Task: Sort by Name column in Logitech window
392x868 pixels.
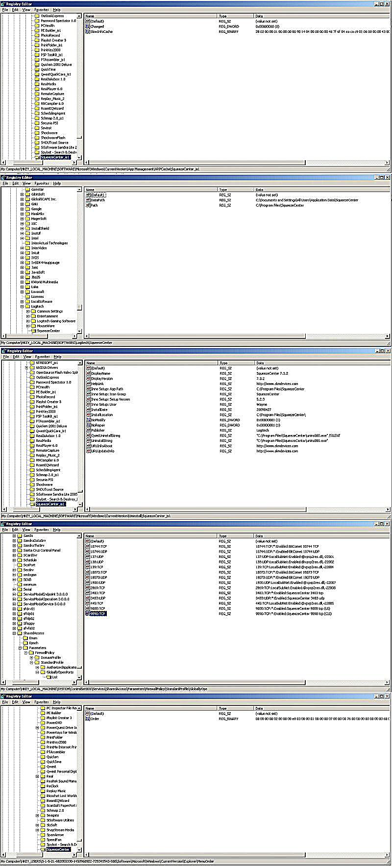Action: click(x=151, y=190)
